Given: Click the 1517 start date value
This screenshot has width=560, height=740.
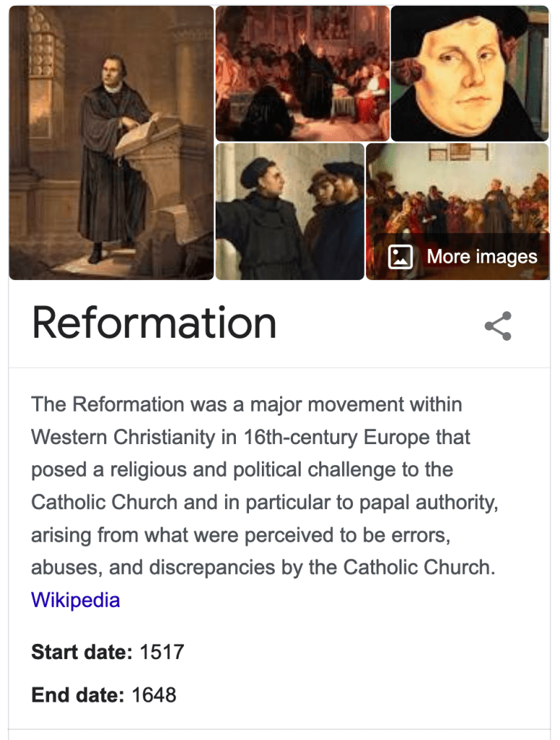Looking at the screenshot, I should 162,652.
